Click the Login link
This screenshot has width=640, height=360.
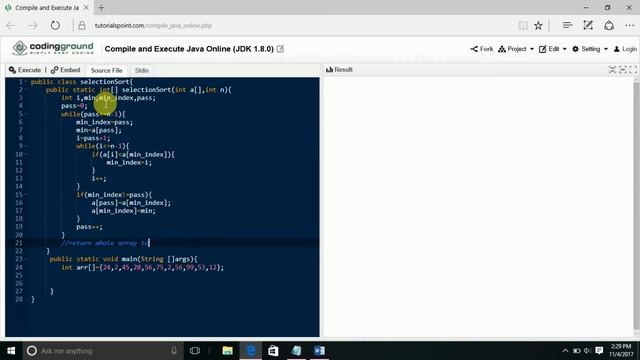point(625,49)
